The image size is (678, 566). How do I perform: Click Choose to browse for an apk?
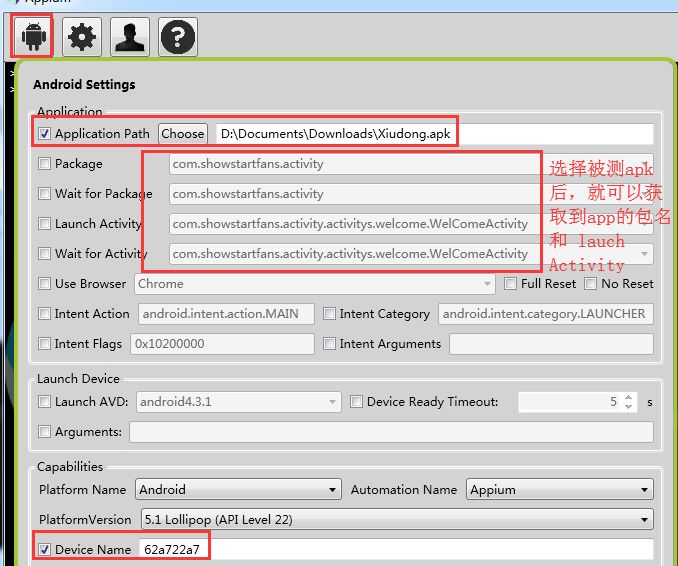(x=182, y=134)
